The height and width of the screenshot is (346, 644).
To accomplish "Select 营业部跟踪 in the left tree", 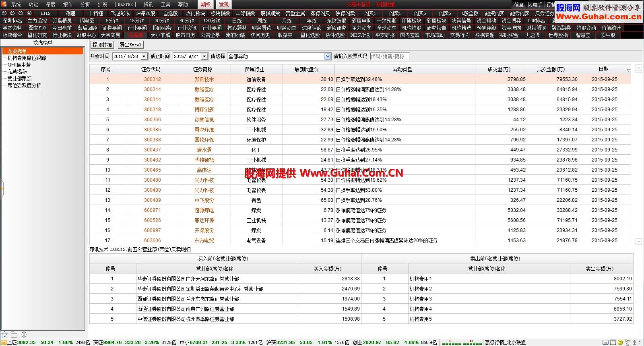I will pos(20,79).
